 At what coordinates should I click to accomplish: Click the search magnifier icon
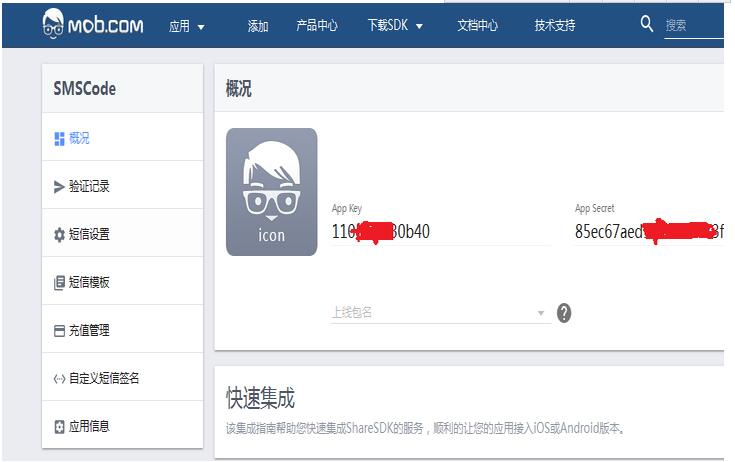point(647,24)
